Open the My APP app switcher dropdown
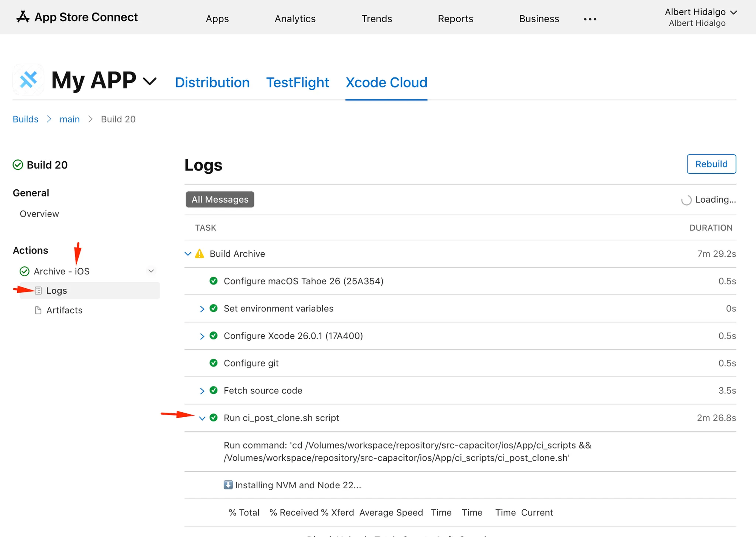 pos(150,81)
